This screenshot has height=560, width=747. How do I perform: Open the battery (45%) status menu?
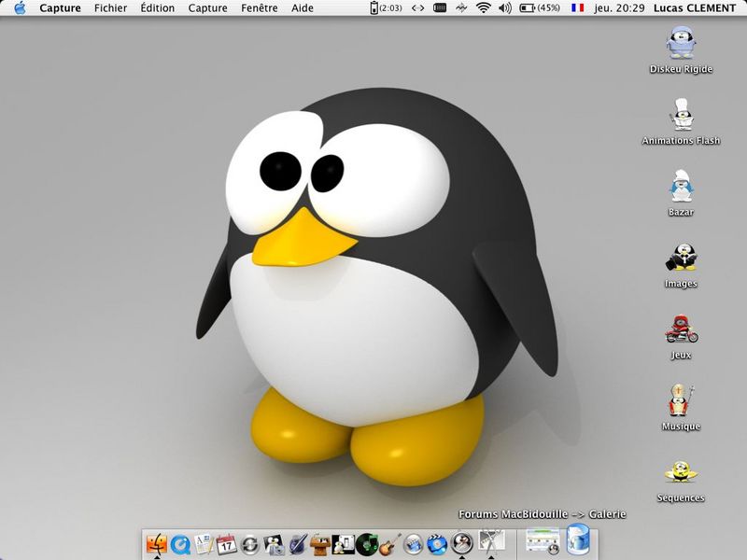tap(540, 8)
